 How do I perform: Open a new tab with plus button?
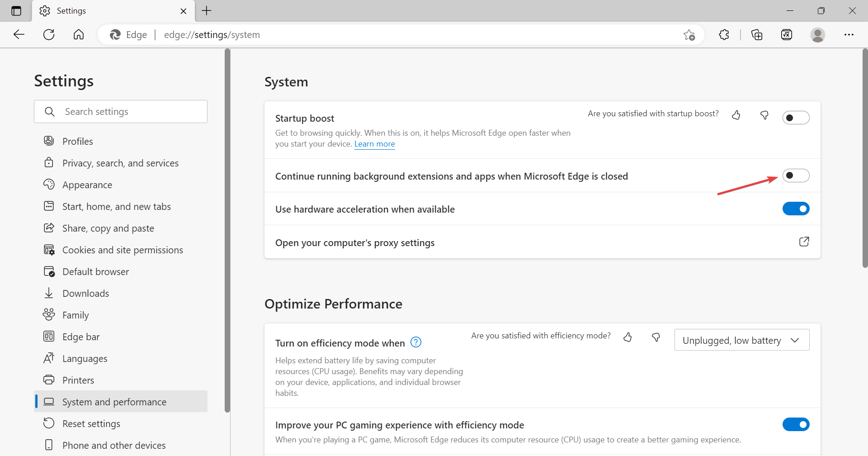tap(207, 10)
